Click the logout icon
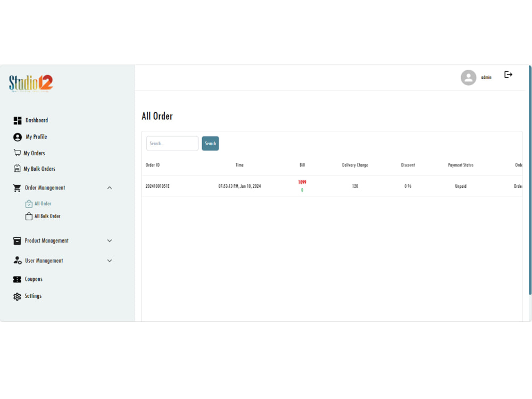The width and height of the screenshot is (532, 399). coord(508,74)
